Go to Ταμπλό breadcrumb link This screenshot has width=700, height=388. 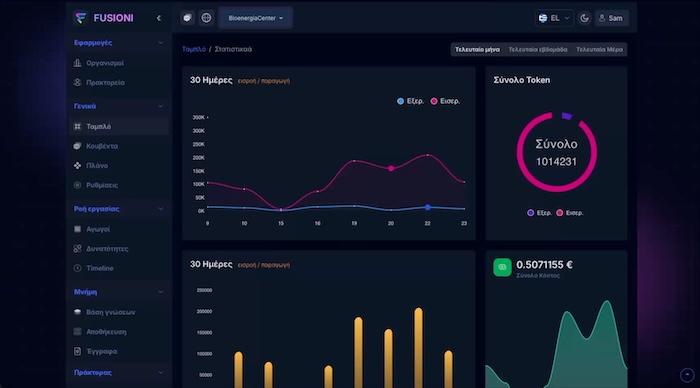coord(194,49)
